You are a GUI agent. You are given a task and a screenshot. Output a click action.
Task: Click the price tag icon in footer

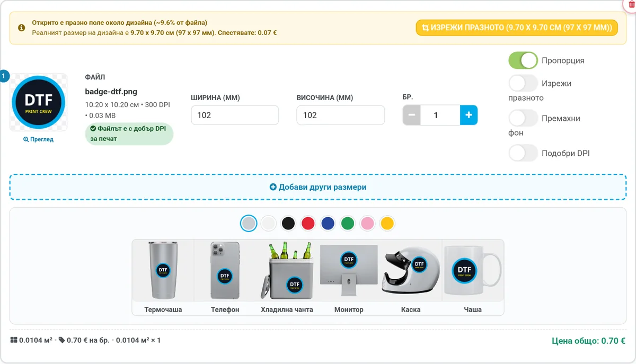pos(62,340)
